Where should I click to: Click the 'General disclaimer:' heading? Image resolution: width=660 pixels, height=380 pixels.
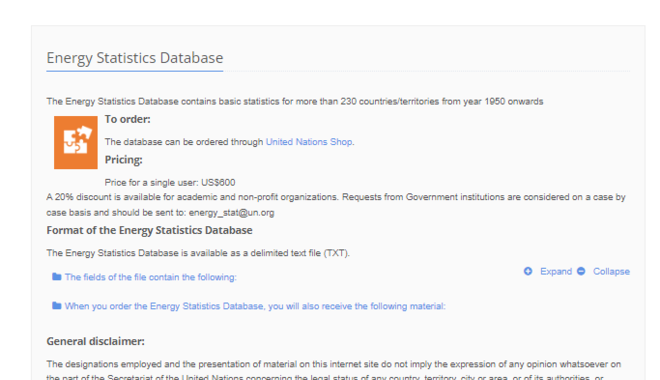[x=96, y=341]
